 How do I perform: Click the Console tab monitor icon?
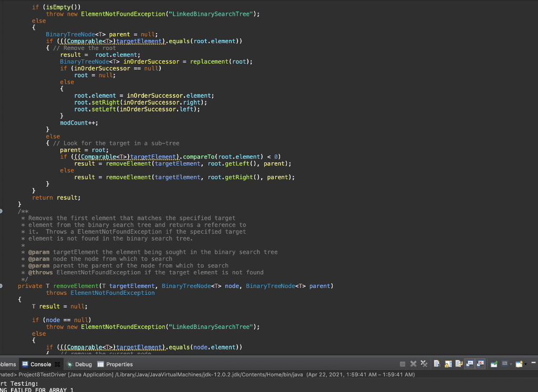pyautogui.click(x=25, y=364)
